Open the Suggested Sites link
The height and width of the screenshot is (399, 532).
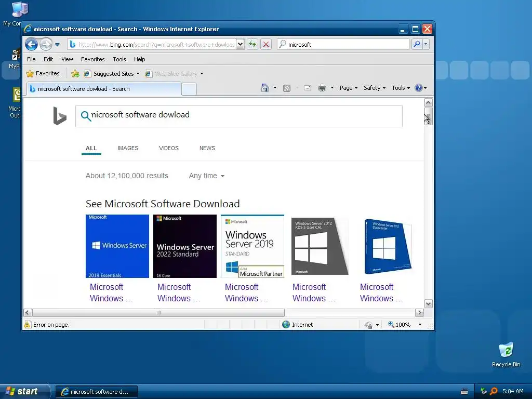(111, 74)
